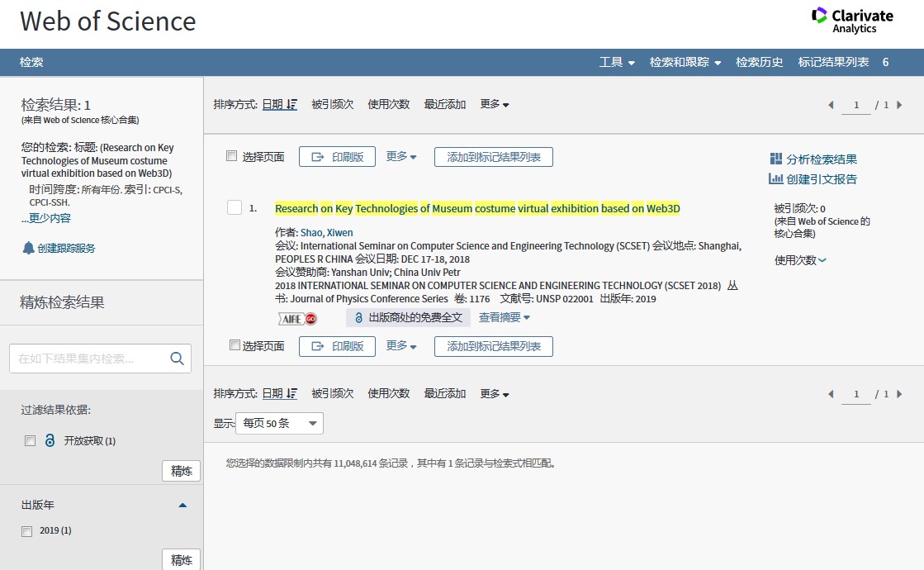924x570 pixels.
Task: Click the 分析检索结果 link
Action: click(822, 159)
